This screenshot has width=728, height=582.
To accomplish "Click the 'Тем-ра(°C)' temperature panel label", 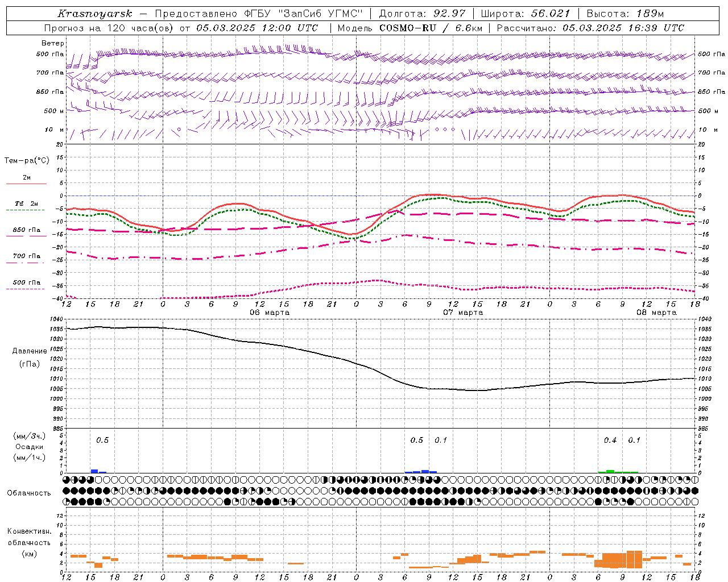I will click(x=27, y=161).
